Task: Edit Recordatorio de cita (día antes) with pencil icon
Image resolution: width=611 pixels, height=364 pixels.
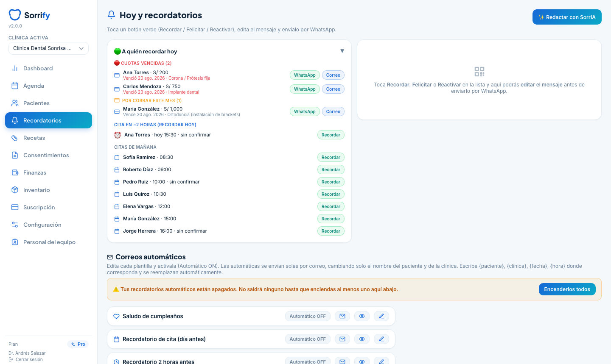Action: [381, 339]
